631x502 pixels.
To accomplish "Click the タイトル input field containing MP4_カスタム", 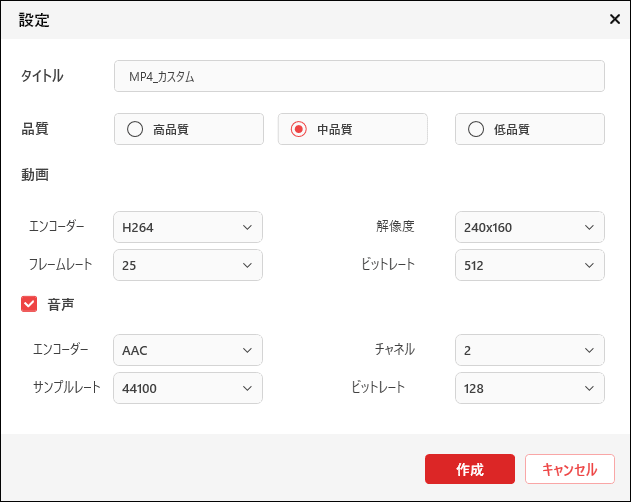I will (359, 76).
